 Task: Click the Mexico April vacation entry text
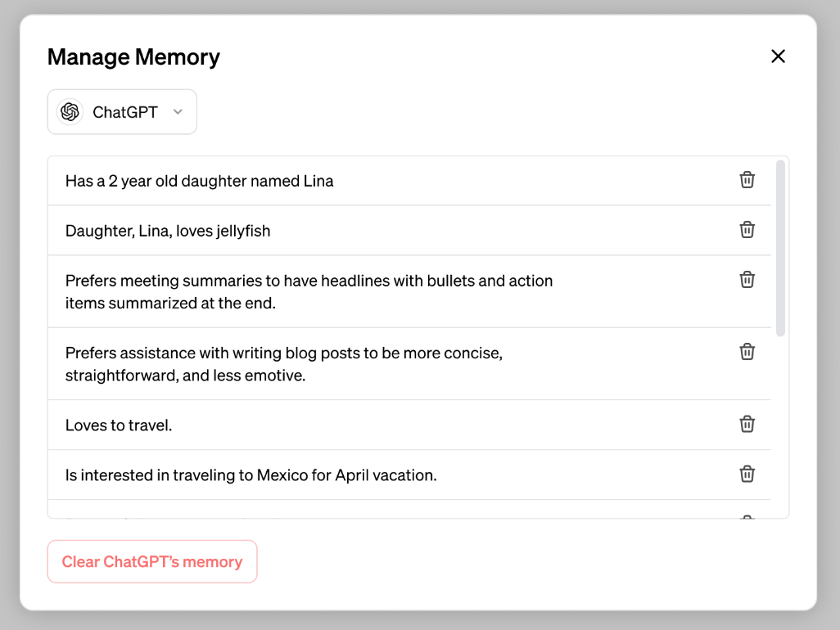(251, 475)
